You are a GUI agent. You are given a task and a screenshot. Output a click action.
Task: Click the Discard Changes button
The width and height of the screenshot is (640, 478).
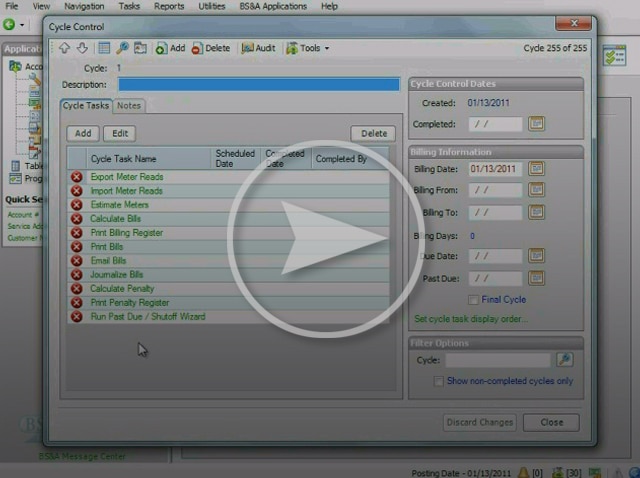480,422
